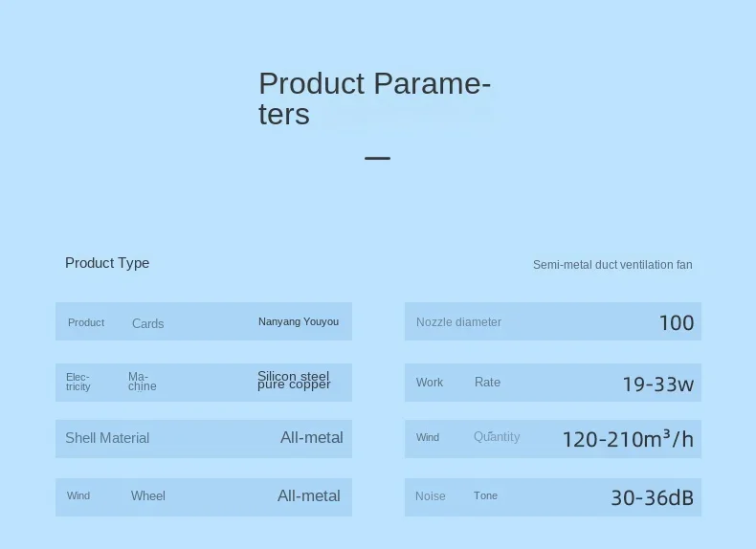
Task: Select the 120-210m³/h airflow value
Action: 628,439
